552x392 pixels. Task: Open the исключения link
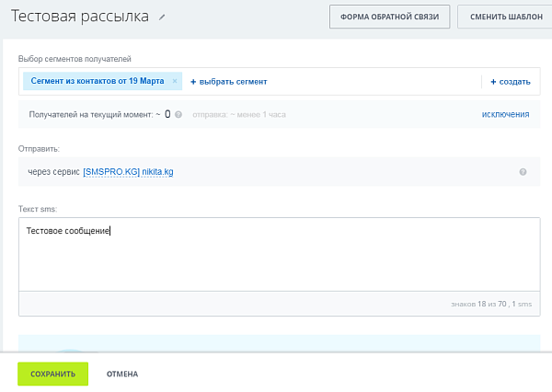click(505, 114)
